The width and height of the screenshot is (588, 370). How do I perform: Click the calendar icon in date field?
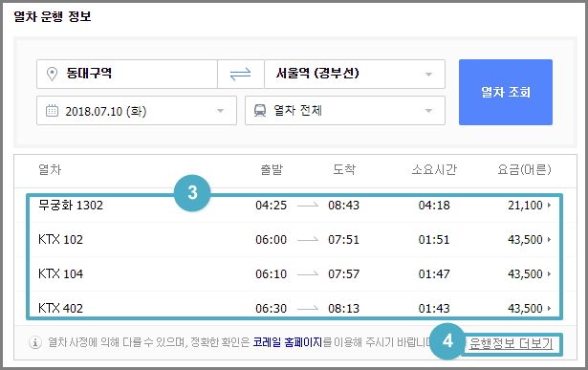pos(52,111)
